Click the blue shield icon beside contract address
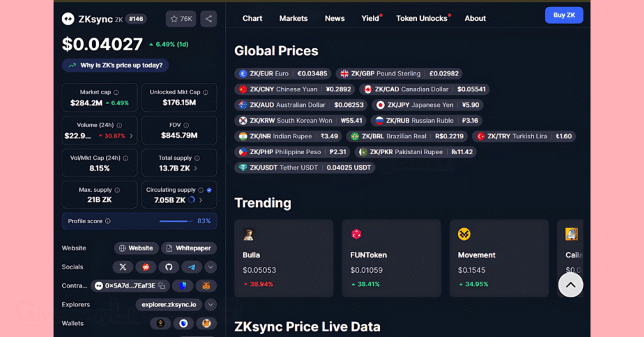This screenshot has width=644, height=337. click(x=183, y=285)
